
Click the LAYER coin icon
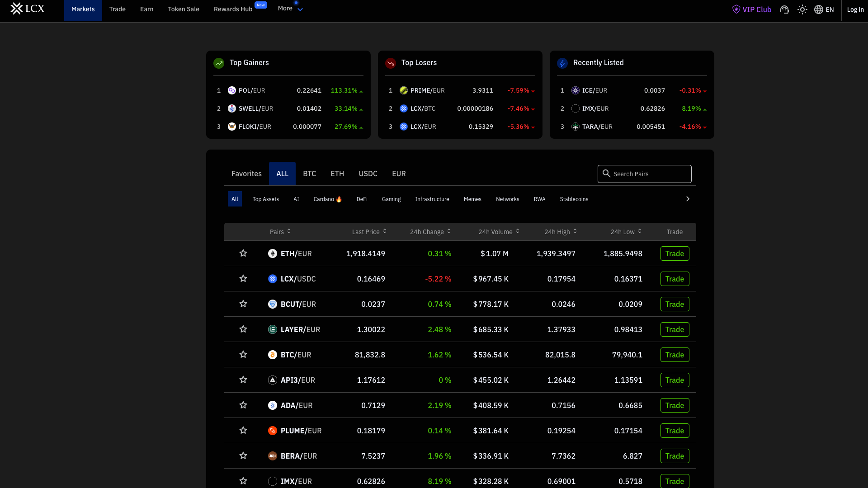pyautogui.click(x=273, y=329)
